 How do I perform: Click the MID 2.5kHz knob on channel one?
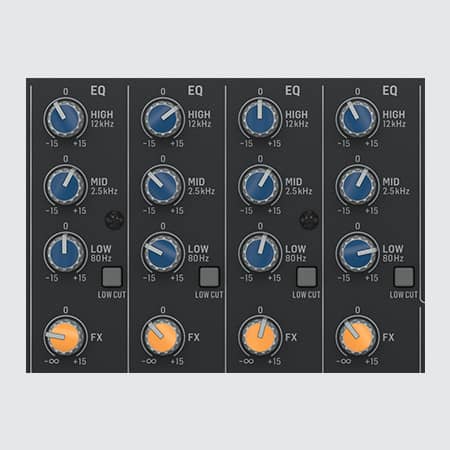pos(65,185)
